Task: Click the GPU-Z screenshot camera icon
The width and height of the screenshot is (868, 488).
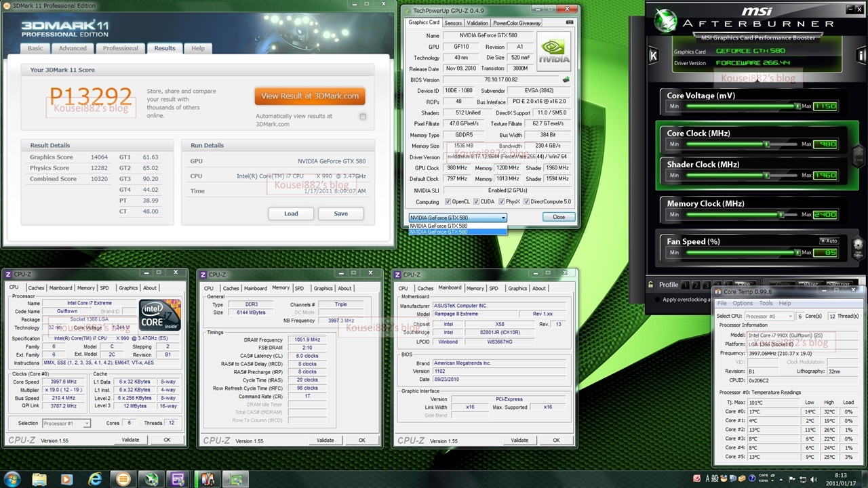Action: (x=570, y=22)
